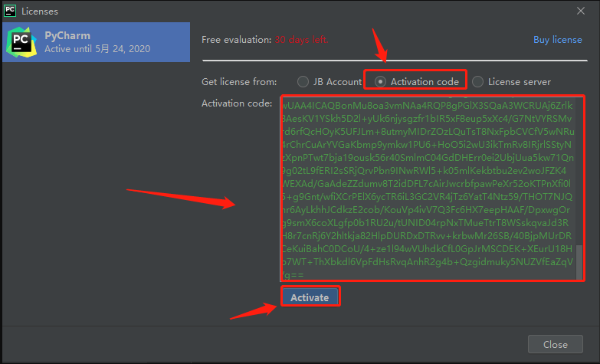Select the Activation code radio option
600x364 pixels.
pyautogui.click(x=380, y=81)
